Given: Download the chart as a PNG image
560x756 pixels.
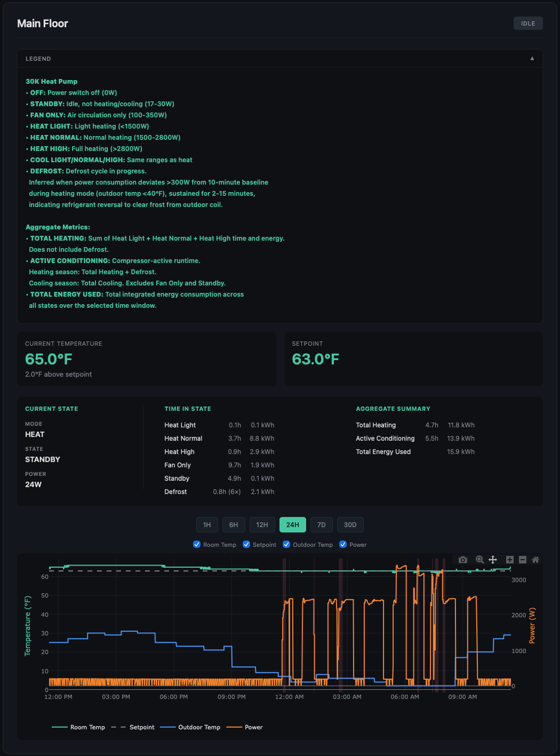Looking at the screenshot, I should 463,560.
